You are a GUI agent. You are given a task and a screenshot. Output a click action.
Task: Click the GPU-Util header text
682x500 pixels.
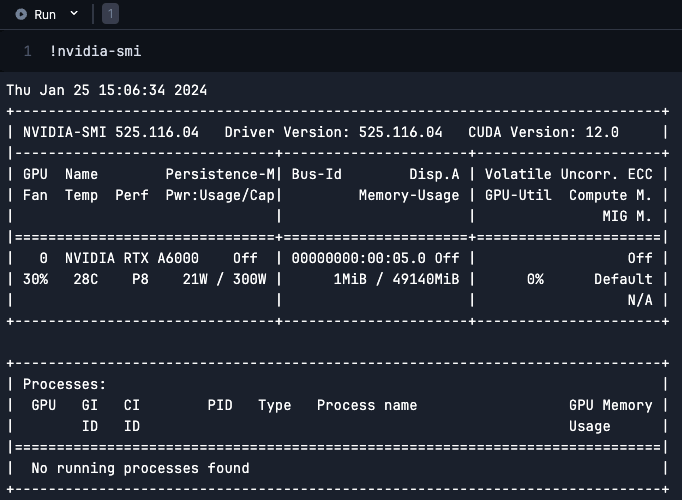(x=518, y=195)
